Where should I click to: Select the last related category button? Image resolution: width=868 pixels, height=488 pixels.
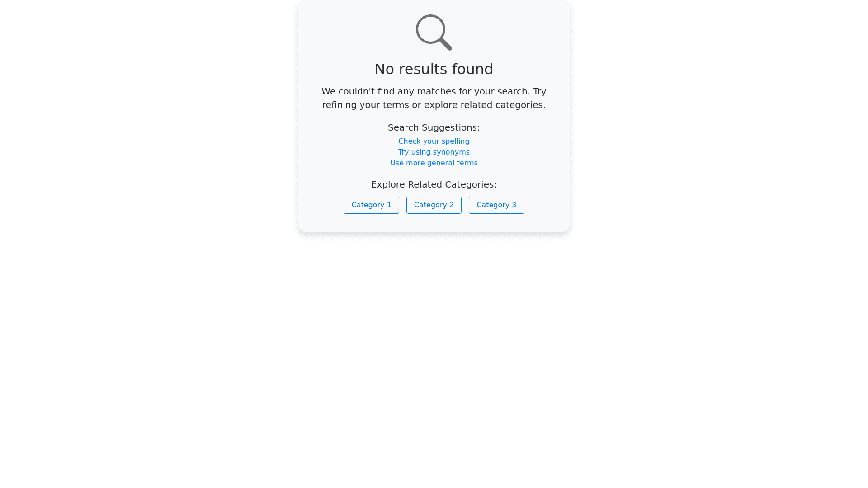click(x=496, y=205)
